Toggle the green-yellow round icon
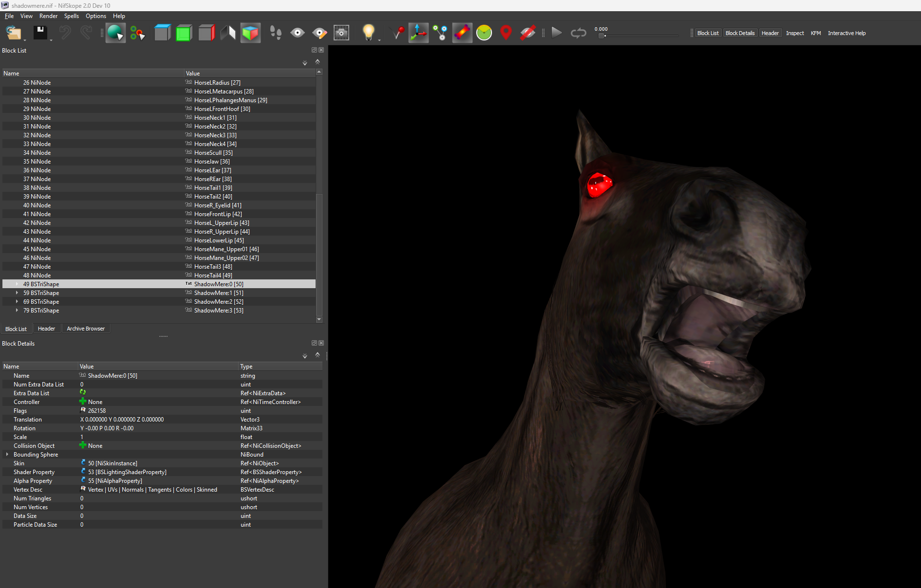The image size is (921, 588). [484, 33]
